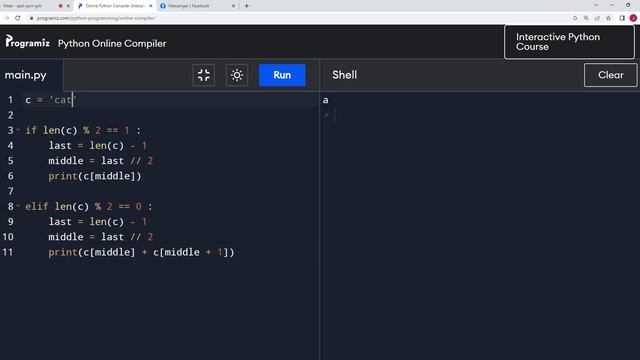The image size is (640, 360).
Task: Click into the Shell input prompt
Action: click(x=335, y=115)
